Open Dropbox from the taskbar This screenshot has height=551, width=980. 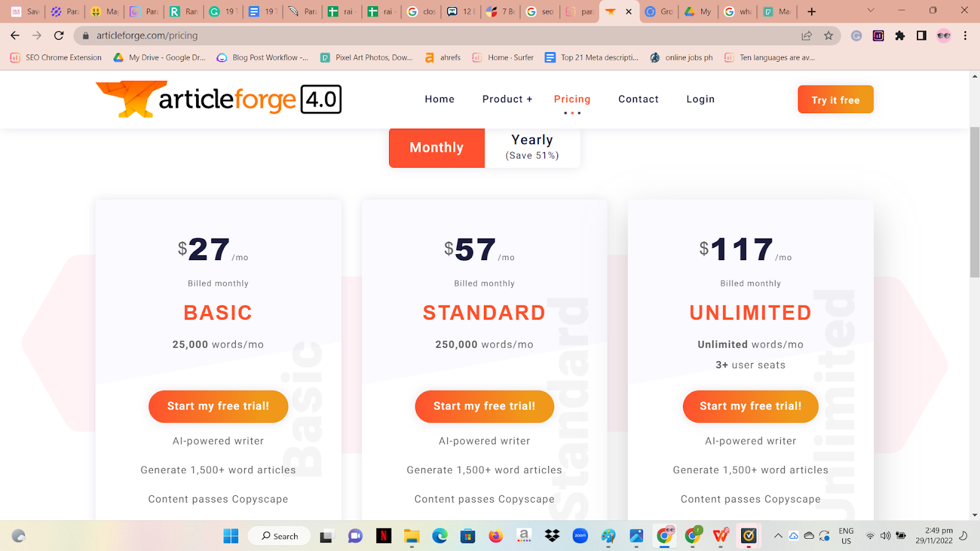point(552,536)
